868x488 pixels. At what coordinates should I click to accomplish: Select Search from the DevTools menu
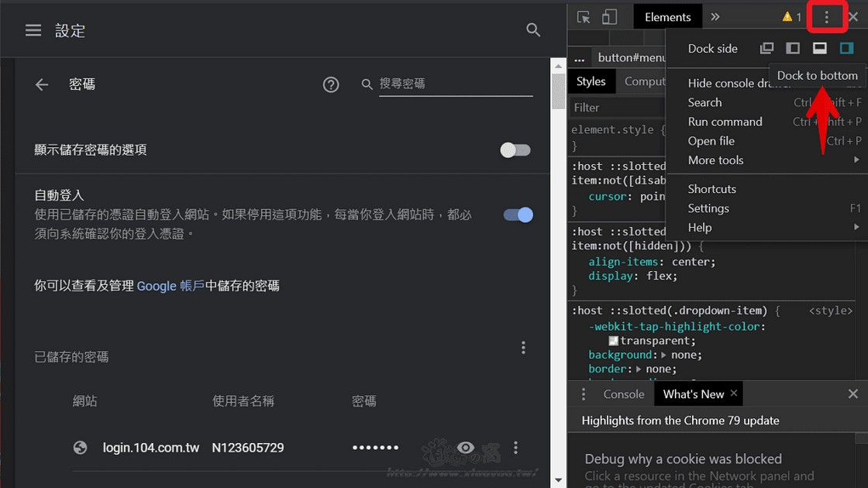click(x=766, y=102)
